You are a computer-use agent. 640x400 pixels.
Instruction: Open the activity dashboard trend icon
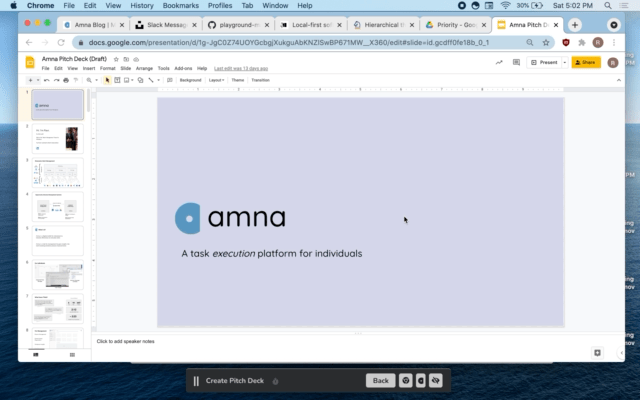[x=499, y=62]
